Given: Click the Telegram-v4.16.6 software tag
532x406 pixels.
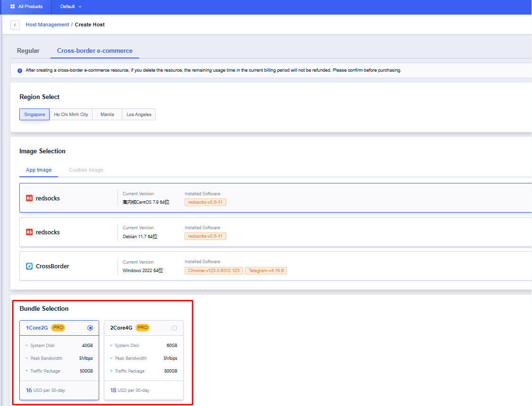Looking at the screenshot, I should point(266,271).
